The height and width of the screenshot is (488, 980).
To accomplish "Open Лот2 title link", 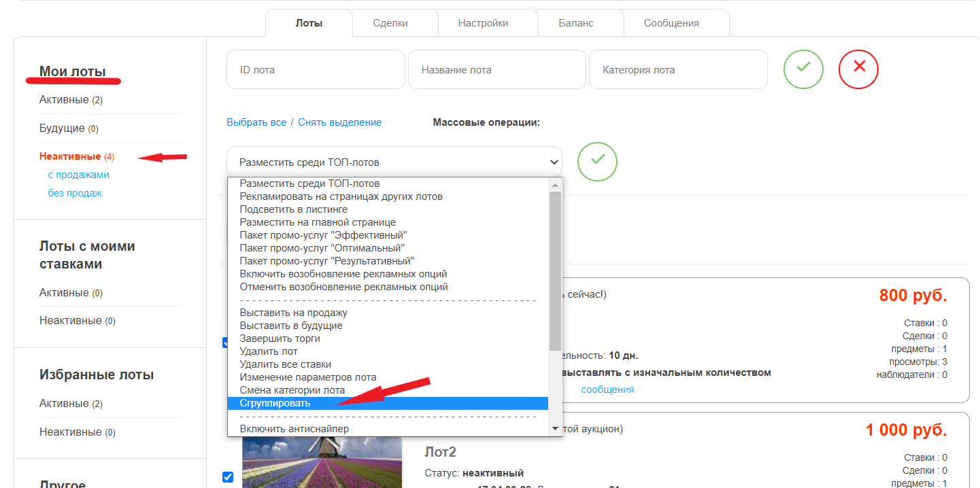I will coord(440,452).
